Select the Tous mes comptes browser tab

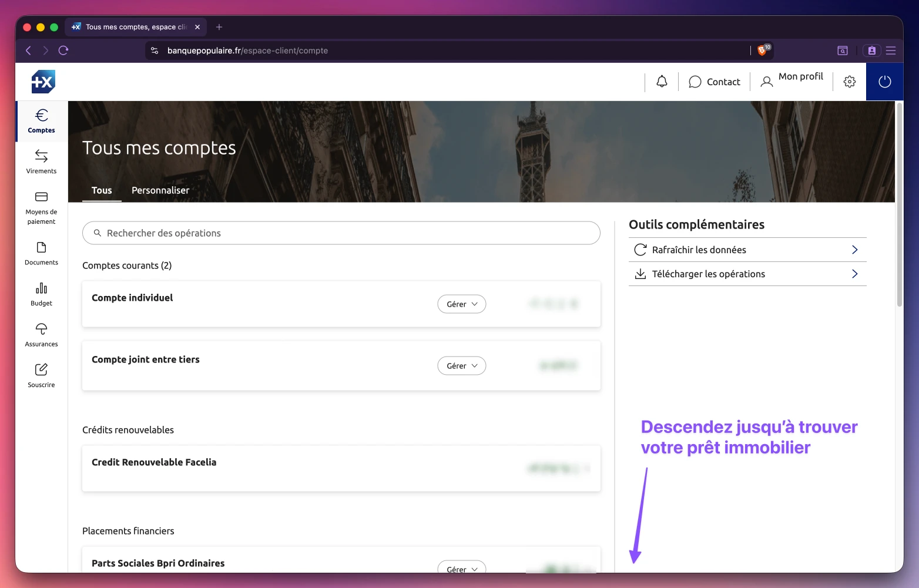pyautogui.click(x=136, y=27)
